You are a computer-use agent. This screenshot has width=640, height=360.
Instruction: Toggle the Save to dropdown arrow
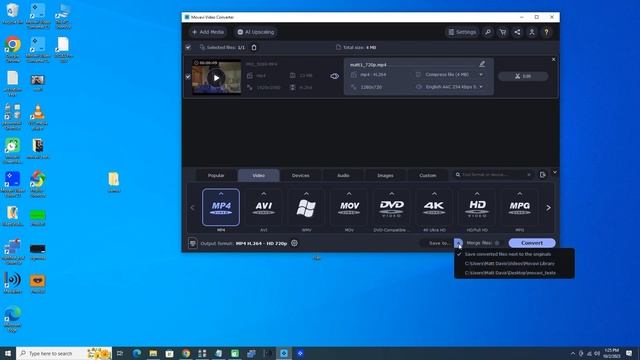[x=458, y=243]
